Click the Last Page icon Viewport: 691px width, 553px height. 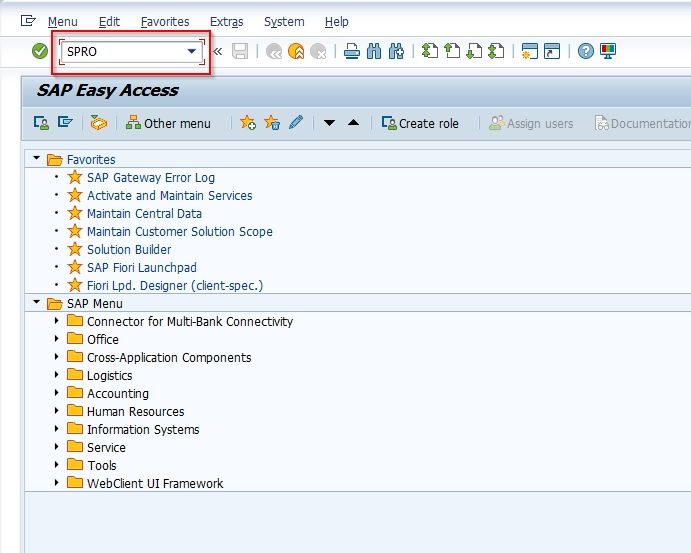496,51
